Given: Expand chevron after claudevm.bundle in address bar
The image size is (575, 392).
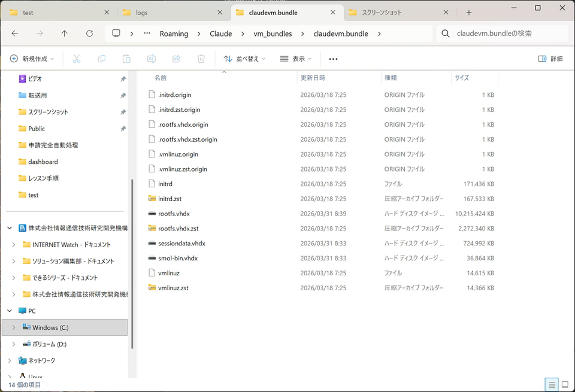Looking at the screenshot, I should 379,34.
